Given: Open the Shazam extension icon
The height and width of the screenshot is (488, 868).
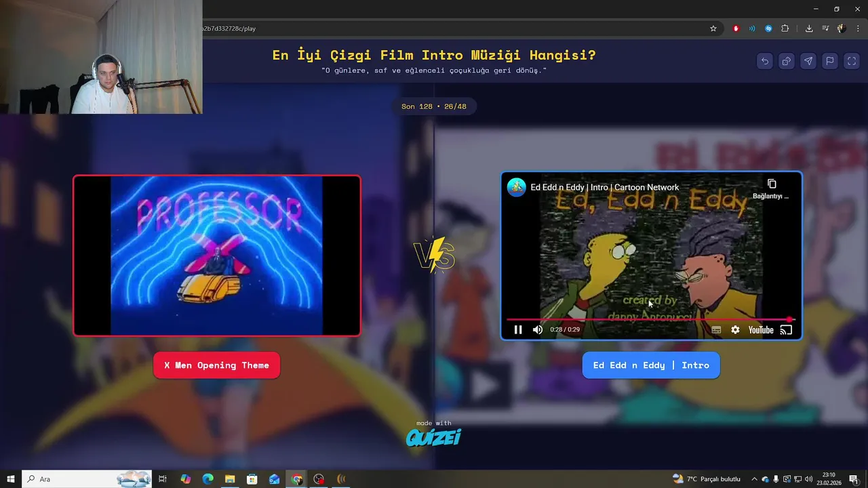Looking at the screenshot, I should tap(768, 28).
